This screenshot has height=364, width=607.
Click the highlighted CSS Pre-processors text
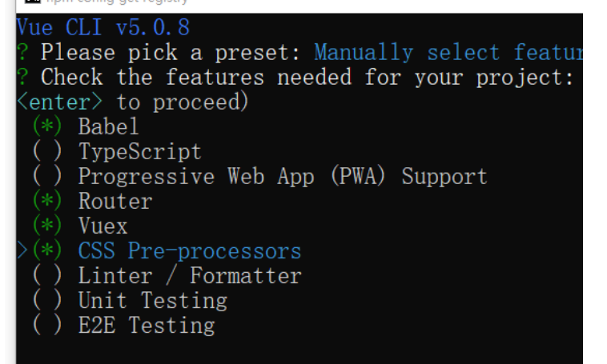pos(190,250)
